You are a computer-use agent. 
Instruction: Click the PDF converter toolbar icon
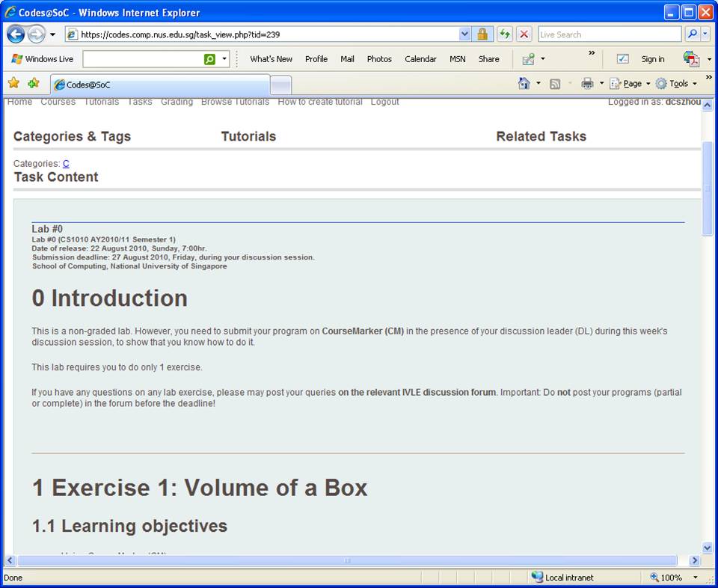point(691,59)
